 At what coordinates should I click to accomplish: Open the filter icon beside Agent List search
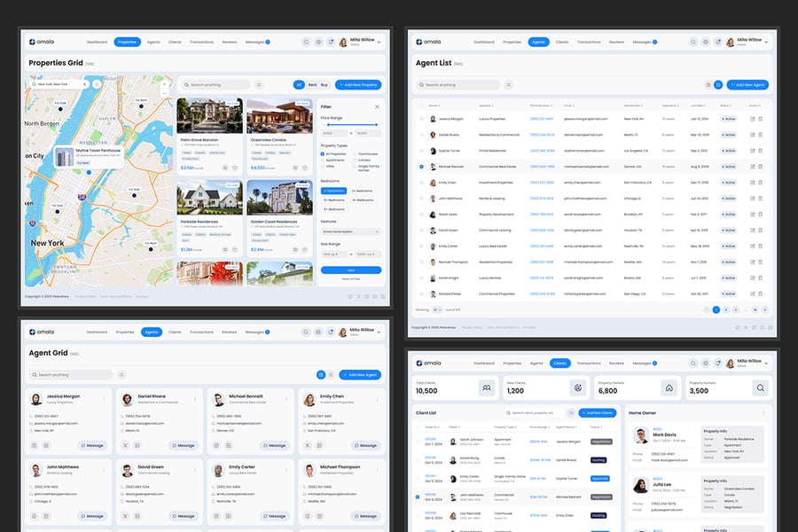coord(509,85)
